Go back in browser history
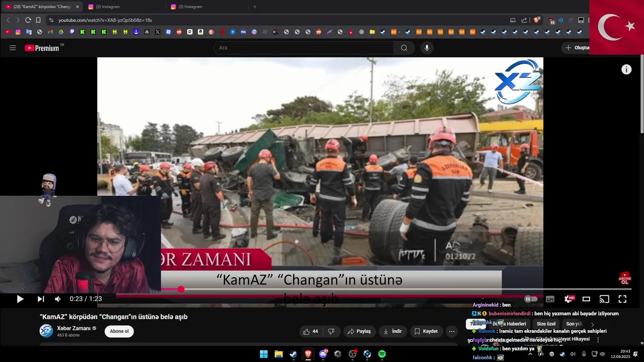 tap(8, 20)
